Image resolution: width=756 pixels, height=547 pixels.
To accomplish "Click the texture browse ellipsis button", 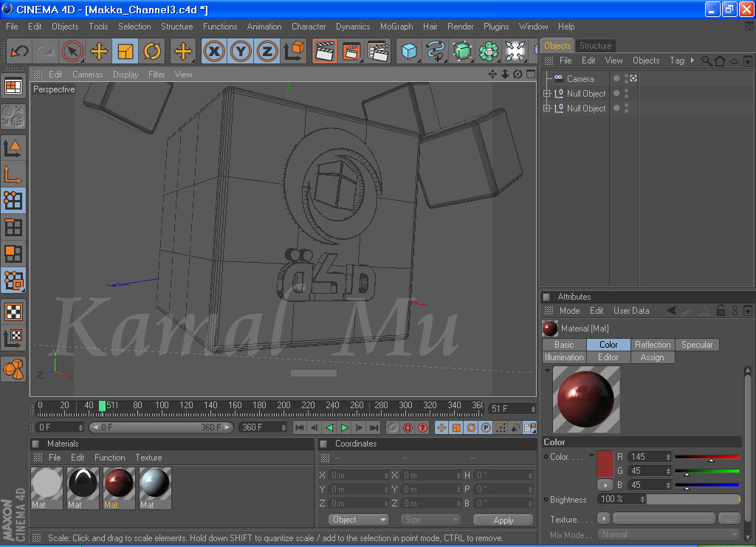I will tap(729, 519).
